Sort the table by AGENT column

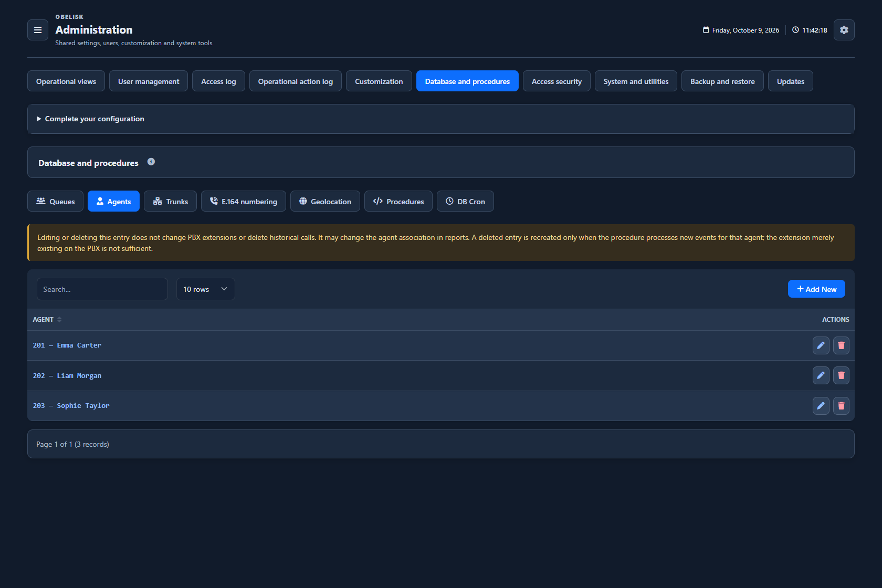click(x=47, y=320)
